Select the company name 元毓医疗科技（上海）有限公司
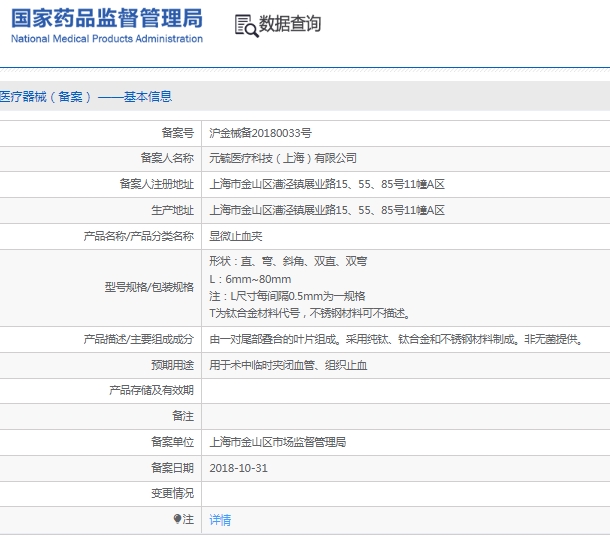This screenshot has height=542, width=610. (x=283, y=158)
